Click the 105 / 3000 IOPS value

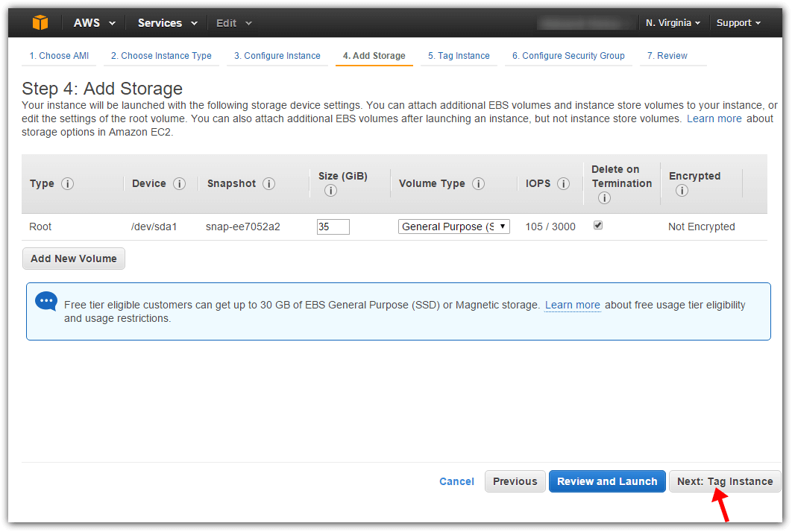[550, 227]
